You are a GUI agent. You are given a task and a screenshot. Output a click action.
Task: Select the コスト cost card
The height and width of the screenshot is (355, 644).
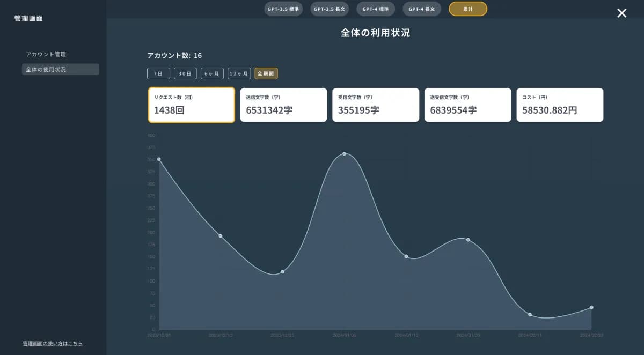[560, 105]
